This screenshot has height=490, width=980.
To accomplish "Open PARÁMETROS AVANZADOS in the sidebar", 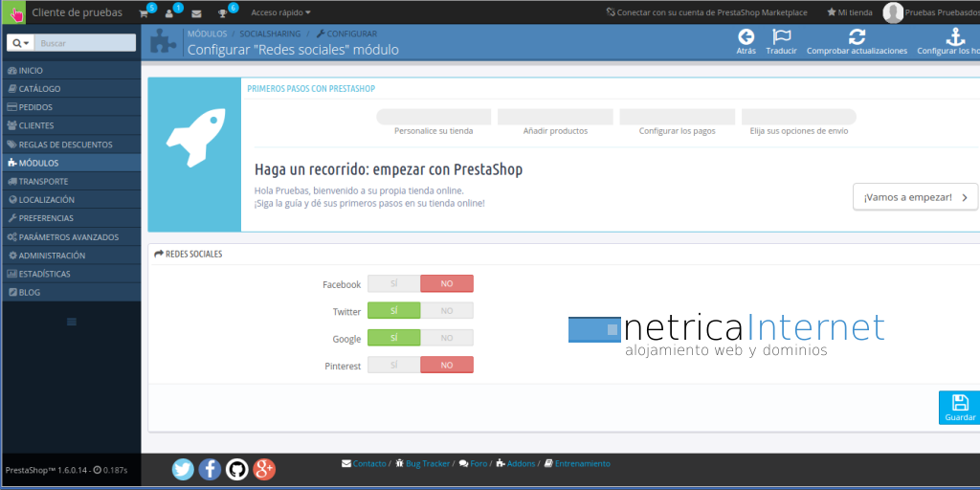I will click(x=71, y=237).
